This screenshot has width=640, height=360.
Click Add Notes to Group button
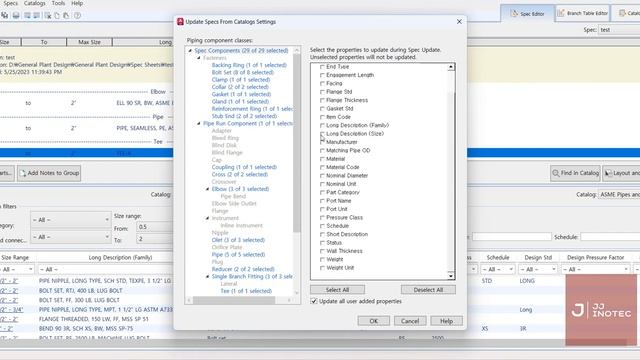point(49,173)
